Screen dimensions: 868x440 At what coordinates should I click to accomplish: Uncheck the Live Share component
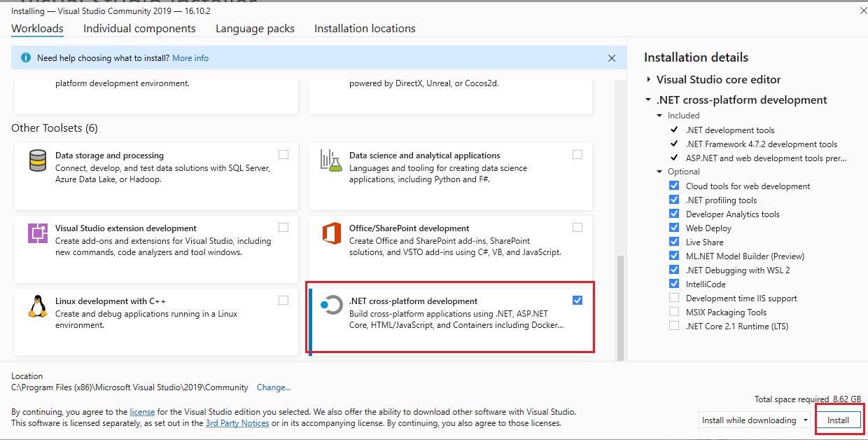point(674,242)
